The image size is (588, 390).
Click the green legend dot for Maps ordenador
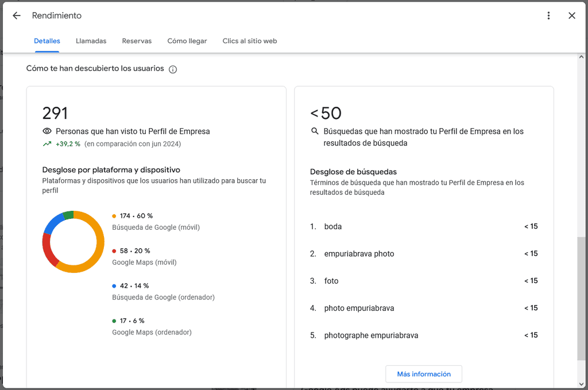(114, 321)
